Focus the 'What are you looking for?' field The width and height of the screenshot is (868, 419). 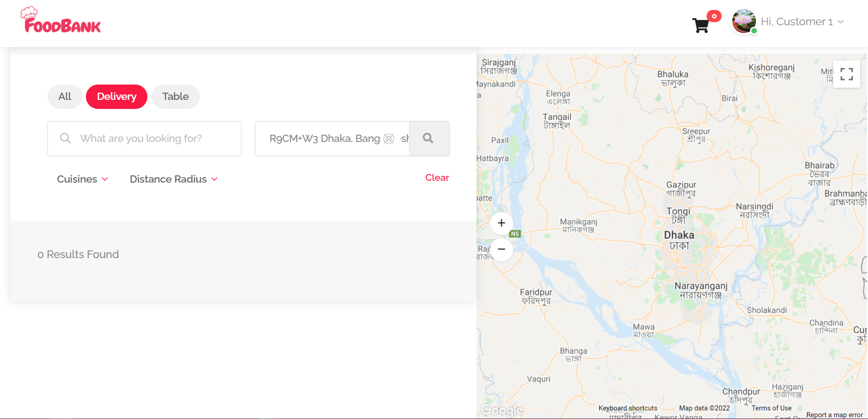tap(144, 138)
